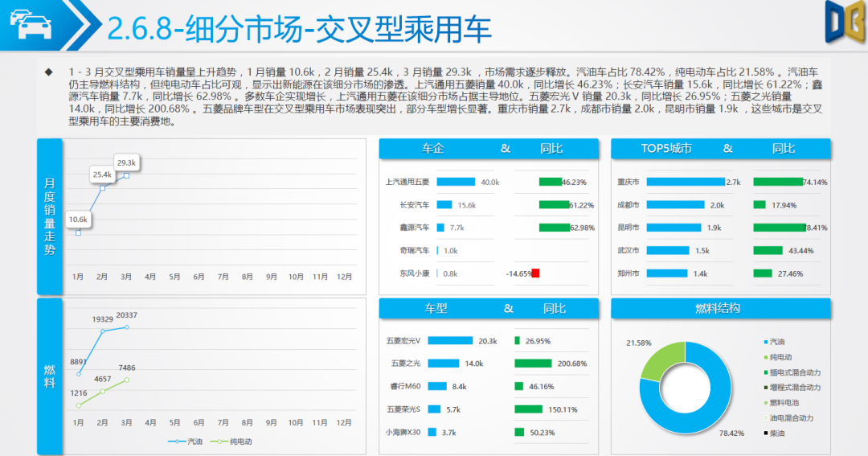Screen dimensions: 868x456
Task: Click the 燃料结构 panel header
Action: tap(721, 308)
